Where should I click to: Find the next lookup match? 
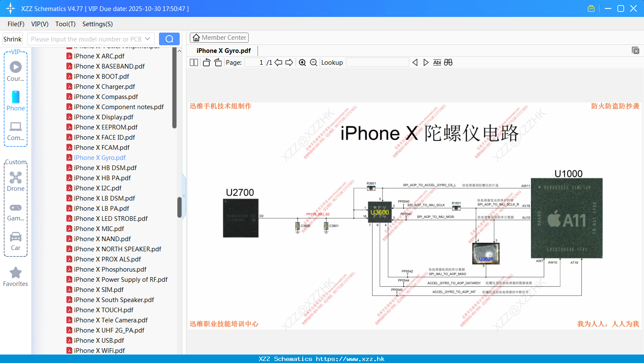click(426, 62)
